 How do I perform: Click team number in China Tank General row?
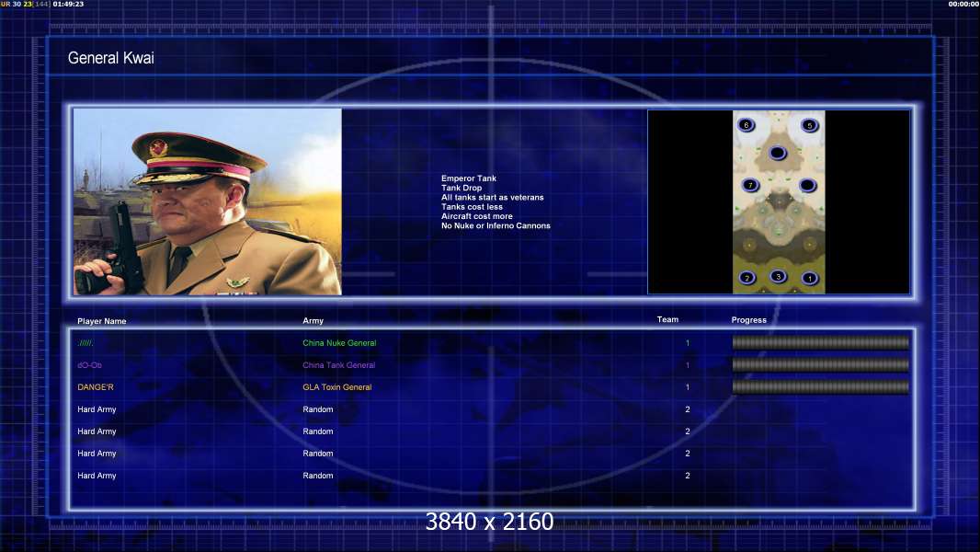(688, 365)
